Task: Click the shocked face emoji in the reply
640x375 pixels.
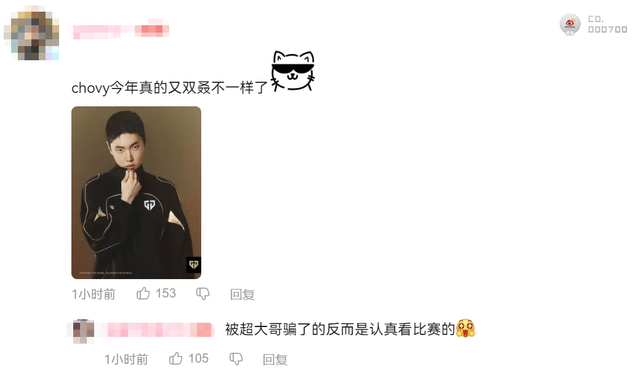Action: tap(465, 328)
